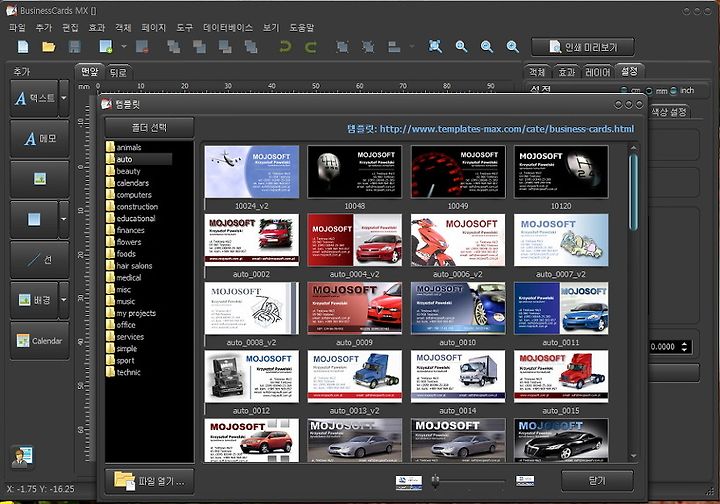720x504 pixels.
Task: Click the last magnifier zoom icon
Action: [512, 46]
